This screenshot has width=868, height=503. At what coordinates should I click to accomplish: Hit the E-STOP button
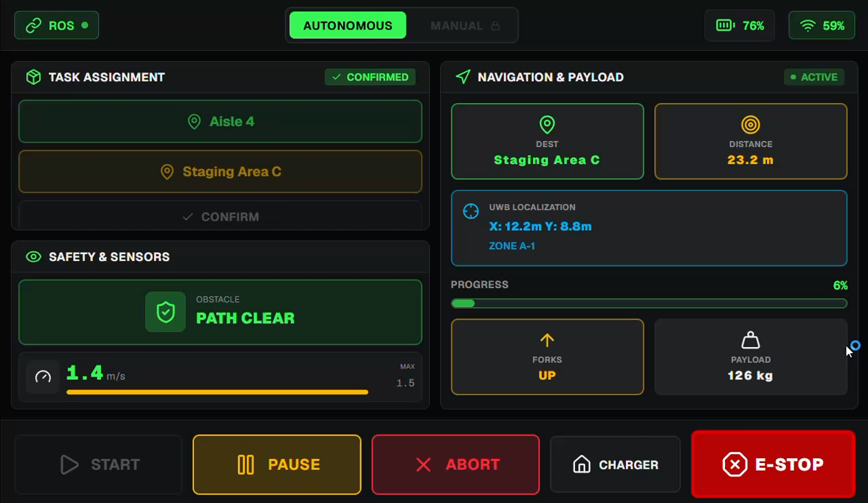coord(773,465)
